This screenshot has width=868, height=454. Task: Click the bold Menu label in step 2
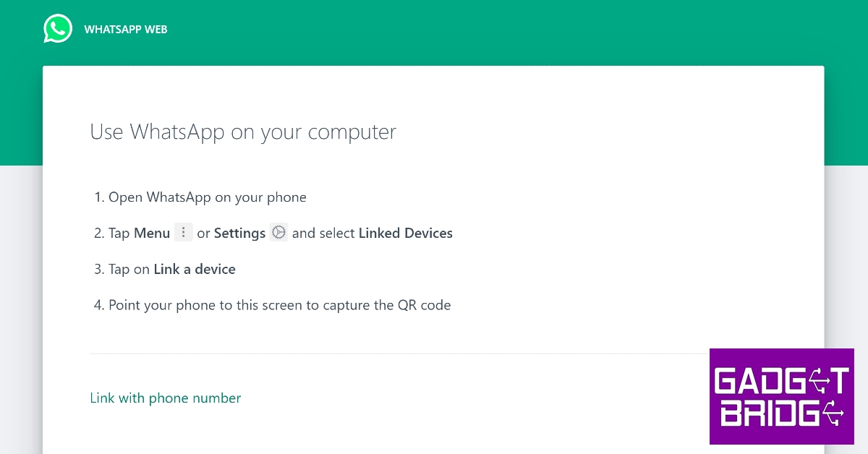pos(152,234)
